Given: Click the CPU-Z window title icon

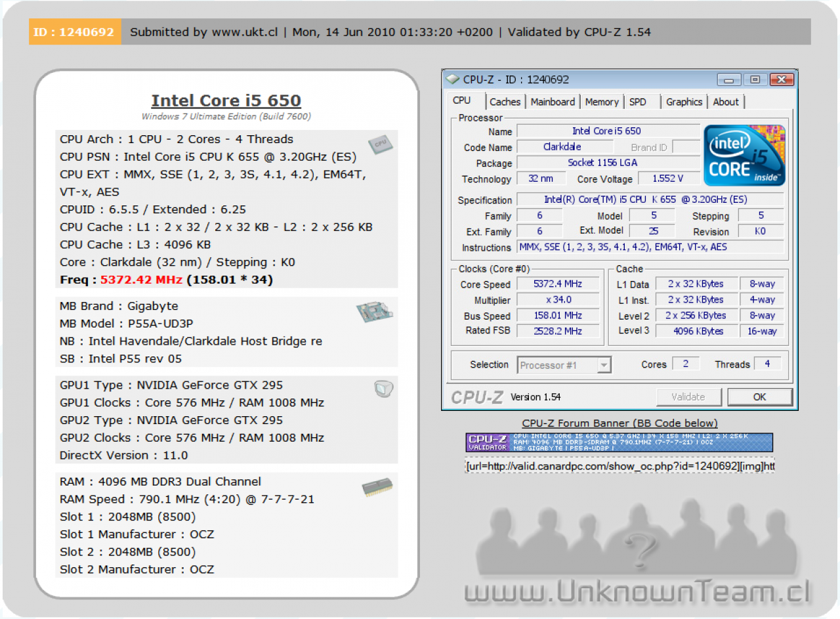Looking at the screenshot, I should point(453,79).
